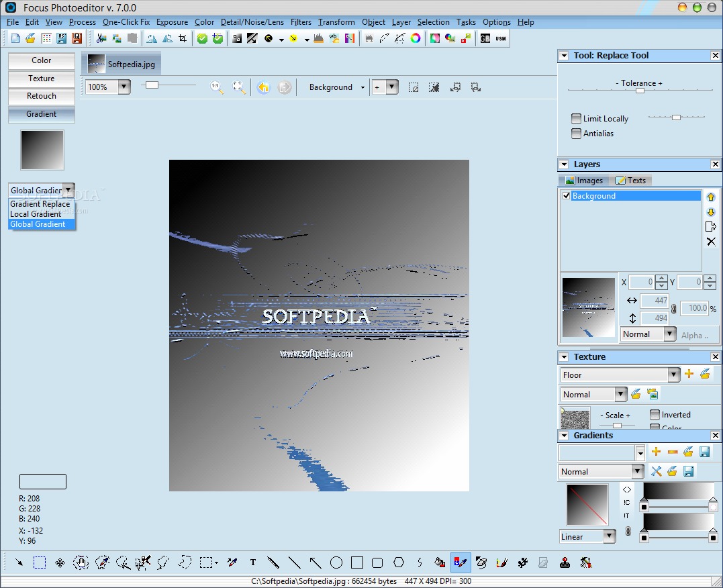
Task: Delete layer using the X icon
Action: coord(711,242)
